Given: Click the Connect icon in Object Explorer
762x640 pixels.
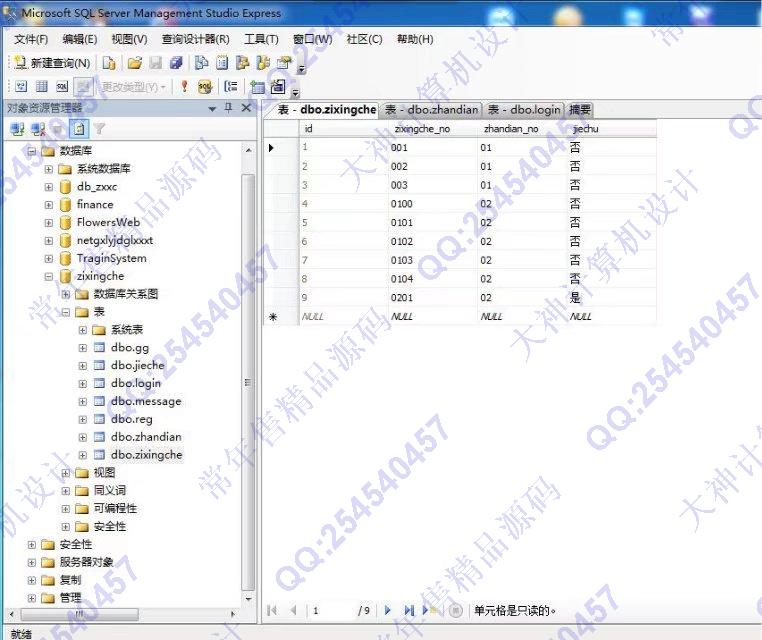Looking at the screenshot, I should (17, 129).
